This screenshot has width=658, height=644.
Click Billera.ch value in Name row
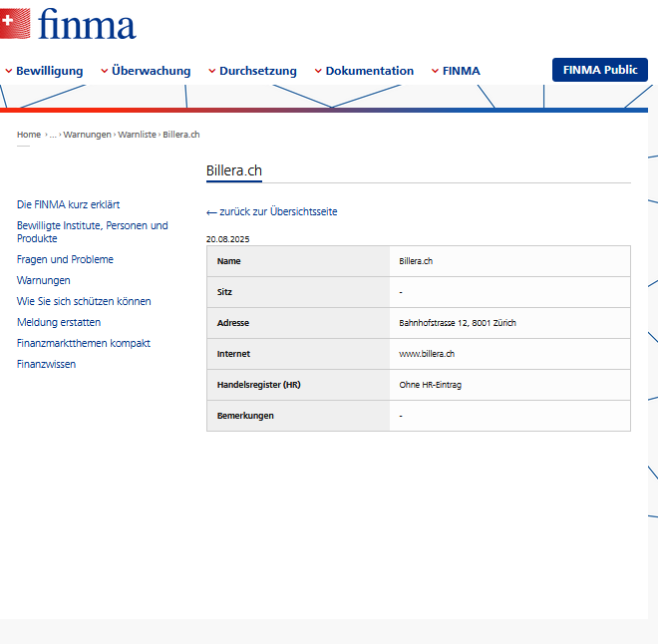[416, 261]
